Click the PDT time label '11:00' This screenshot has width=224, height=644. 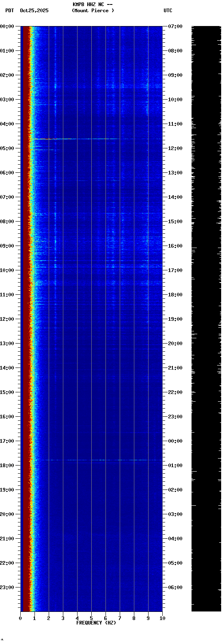pos(7,295)
